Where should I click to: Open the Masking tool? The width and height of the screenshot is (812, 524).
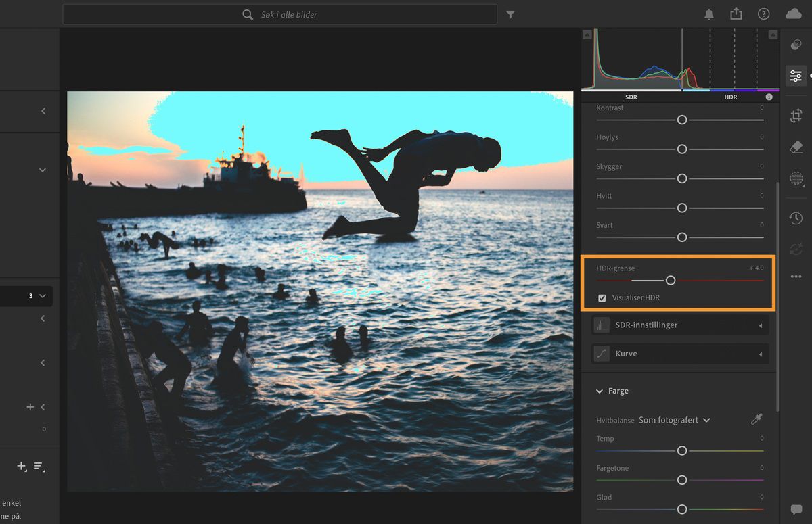[x=796, y=179]
